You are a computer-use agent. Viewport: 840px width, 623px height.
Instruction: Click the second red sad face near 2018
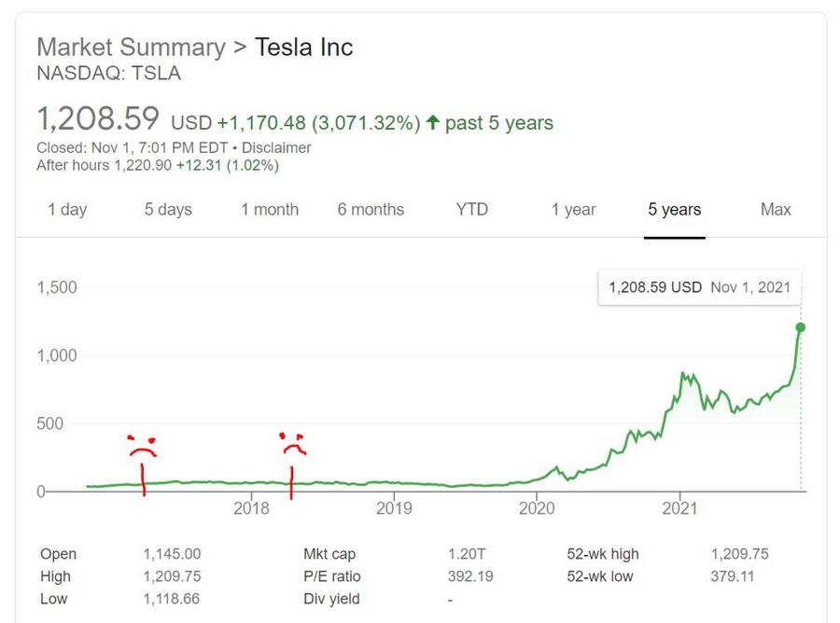pyautogui.click(x=293, y=444)
